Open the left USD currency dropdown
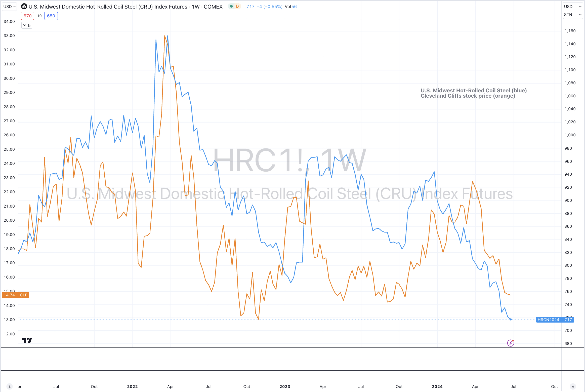 [9, 7]
